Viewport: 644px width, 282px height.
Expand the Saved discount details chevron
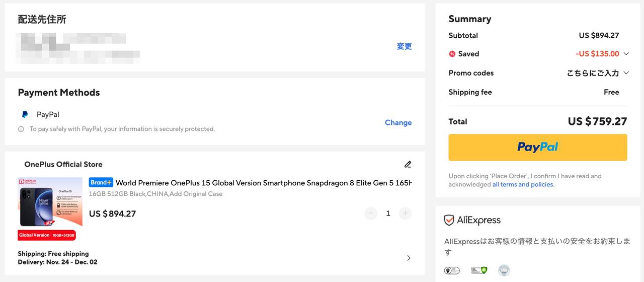[626, 54]
